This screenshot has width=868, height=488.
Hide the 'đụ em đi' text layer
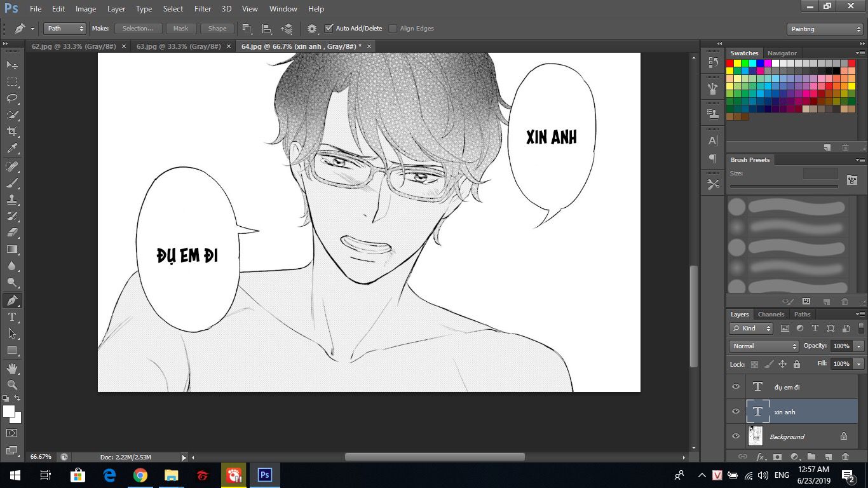pos(736,386)
